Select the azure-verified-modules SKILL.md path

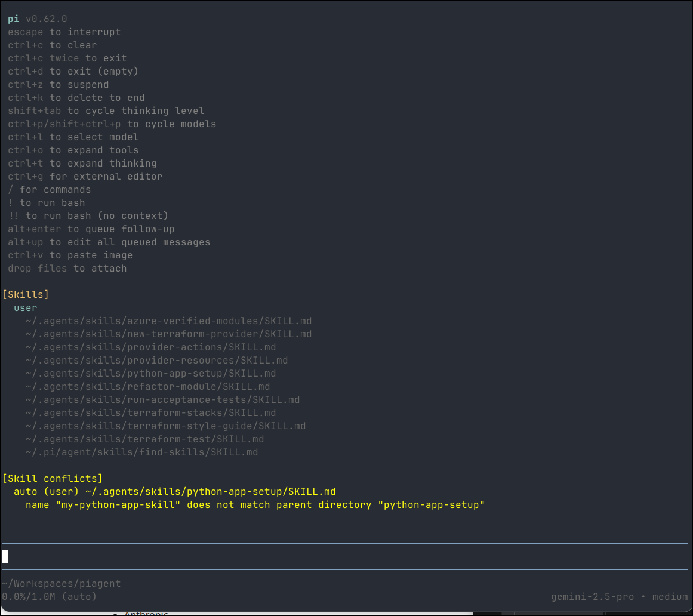pyautogui.click(x=168, y=321)
